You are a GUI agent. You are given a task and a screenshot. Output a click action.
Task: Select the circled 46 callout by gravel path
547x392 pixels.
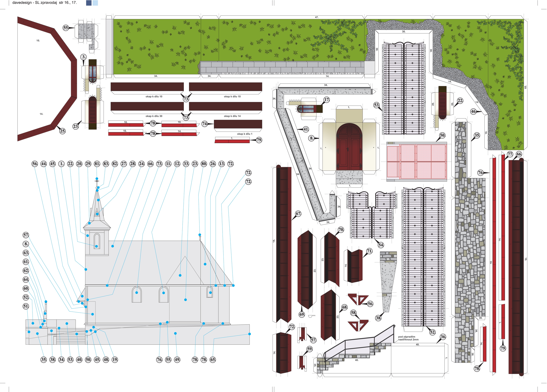click(x=473, y=111)
